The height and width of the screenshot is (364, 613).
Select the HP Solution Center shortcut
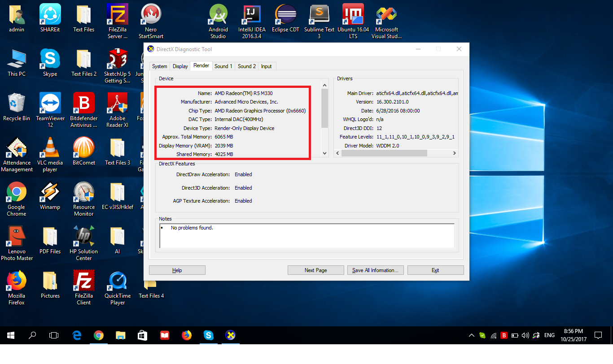[83, 243]
